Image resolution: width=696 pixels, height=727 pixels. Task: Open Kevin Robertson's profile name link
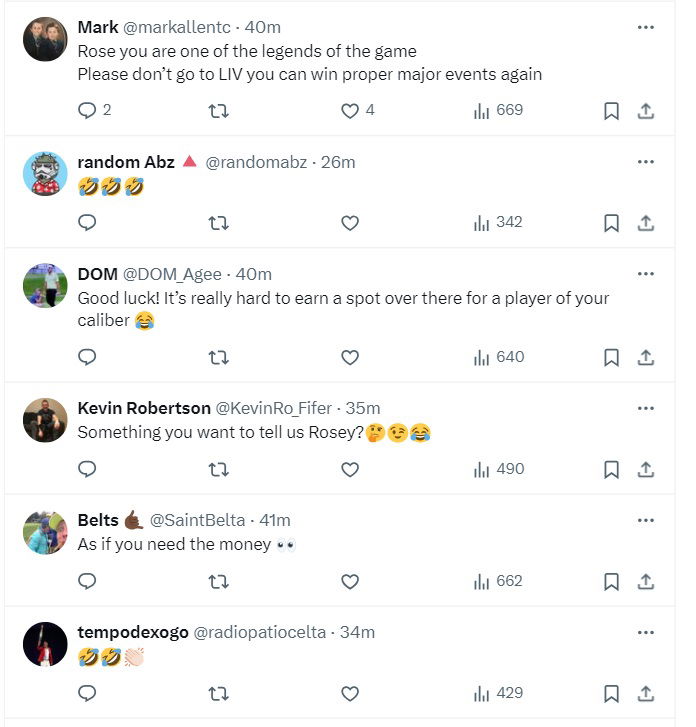tap(144, 408)
